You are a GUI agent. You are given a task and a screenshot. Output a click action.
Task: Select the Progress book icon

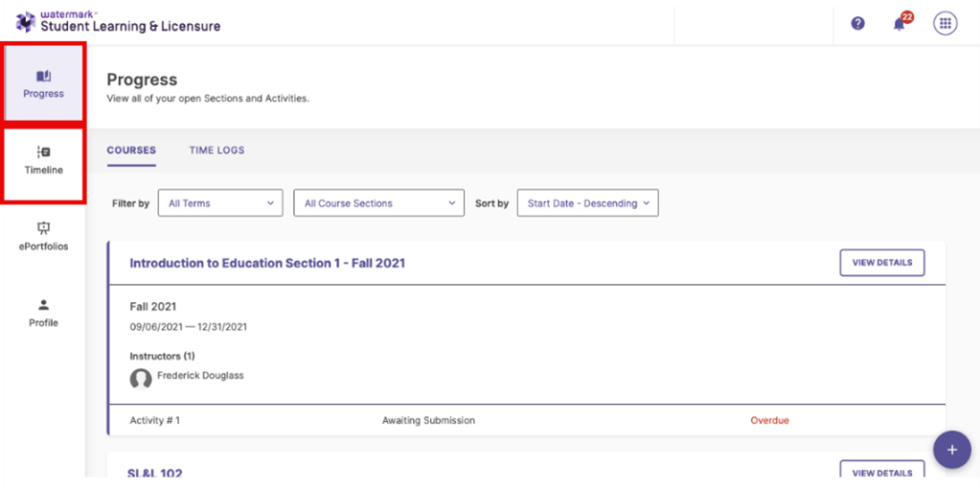[x=43, y=77]
